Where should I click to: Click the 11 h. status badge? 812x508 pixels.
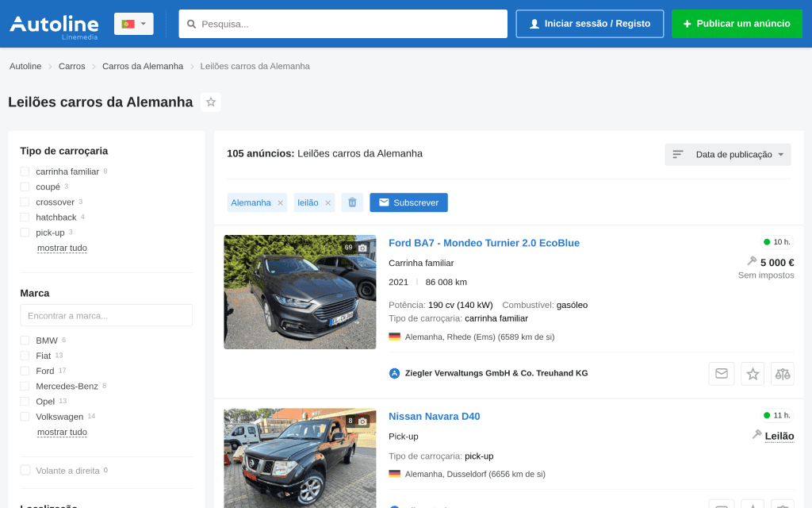(x=777, y=415)
